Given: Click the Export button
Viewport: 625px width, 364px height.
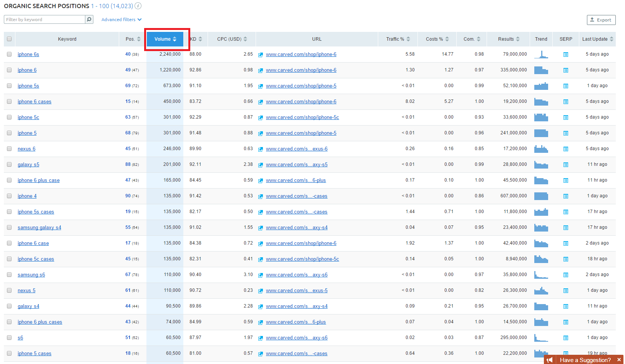Looking at the screenshot, I should click(601, 20).
